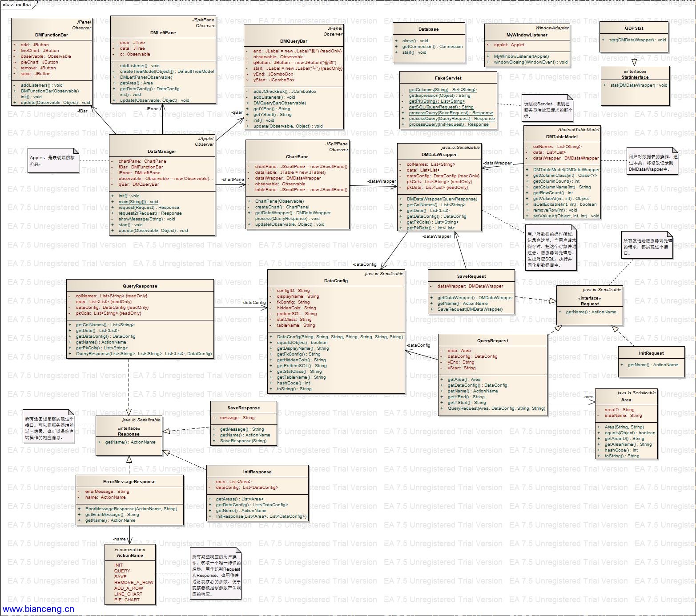This screenshot has height=616, width=696.
Task: Select the Request interface title
Action: click(x=590, y=304)
